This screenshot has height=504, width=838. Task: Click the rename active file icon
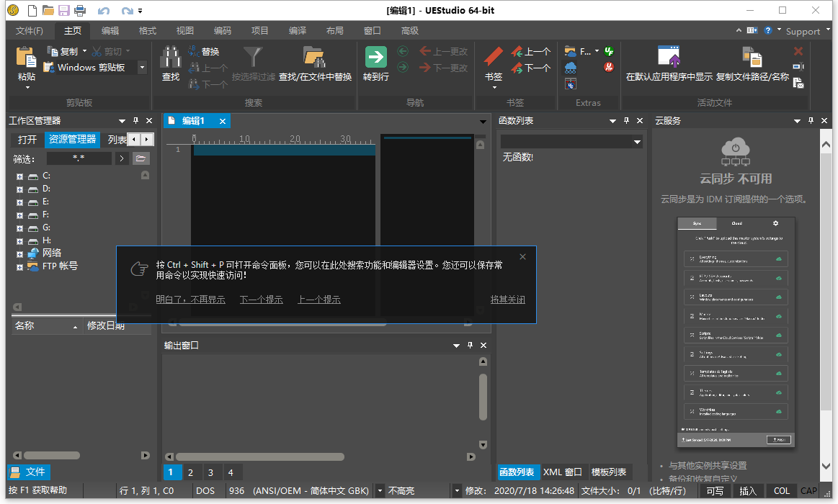click(x=798, y=67)
